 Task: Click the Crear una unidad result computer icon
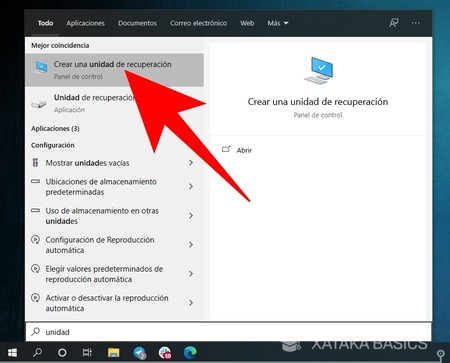40,68
